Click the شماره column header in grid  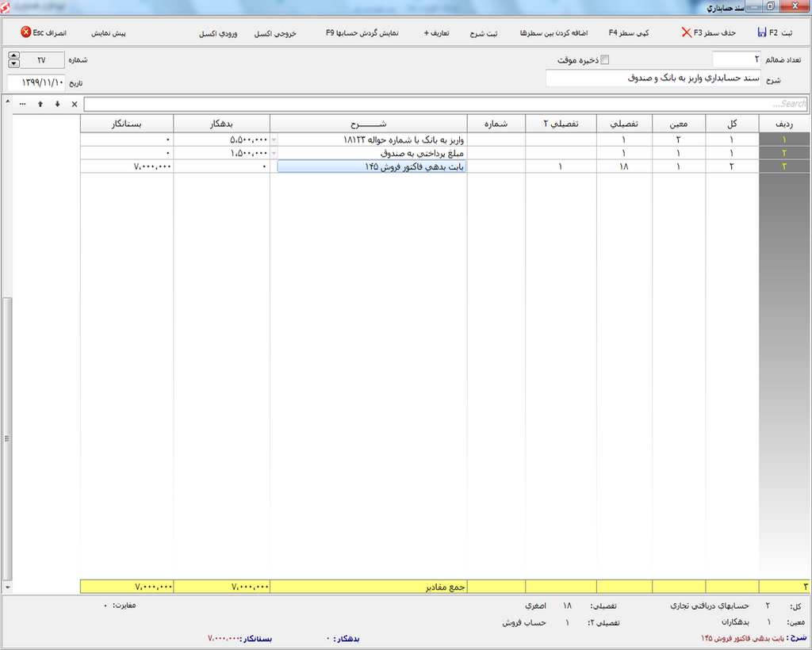496,124
